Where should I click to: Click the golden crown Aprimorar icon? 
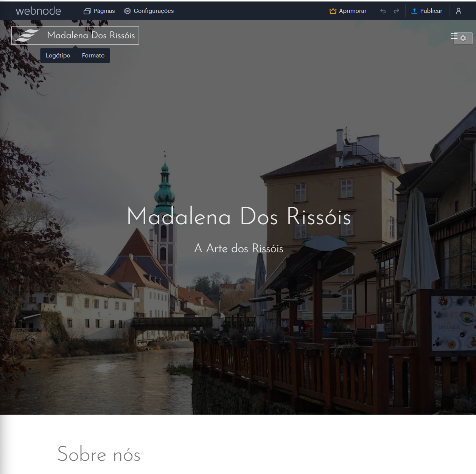[x=333, y=11]
